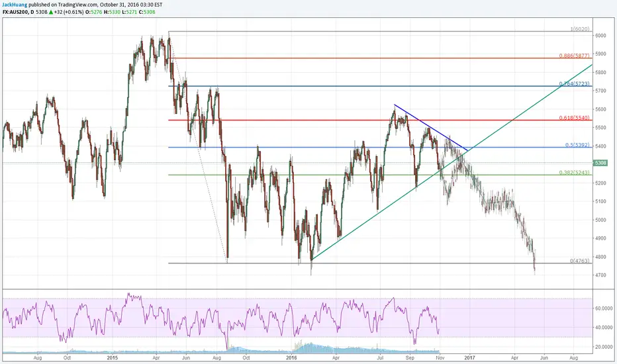Click the 0.886(5877) Fibonacci level label
Screen dimensions: 617x364
575,56
